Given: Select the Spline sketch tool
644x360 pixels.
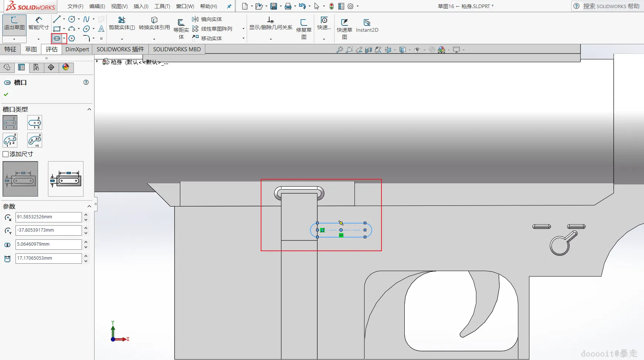Looking at the screenshot, I should tap(86, 19).
